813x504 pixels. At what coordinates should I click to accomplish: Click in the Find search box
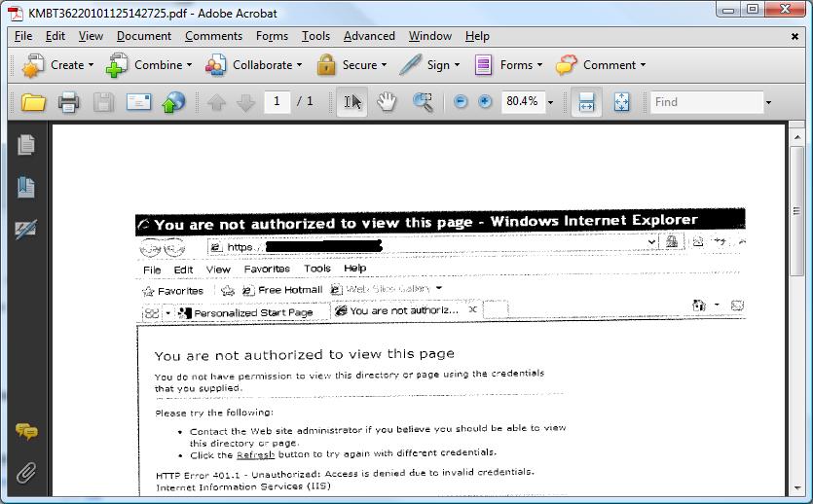(x=707, y=102)
